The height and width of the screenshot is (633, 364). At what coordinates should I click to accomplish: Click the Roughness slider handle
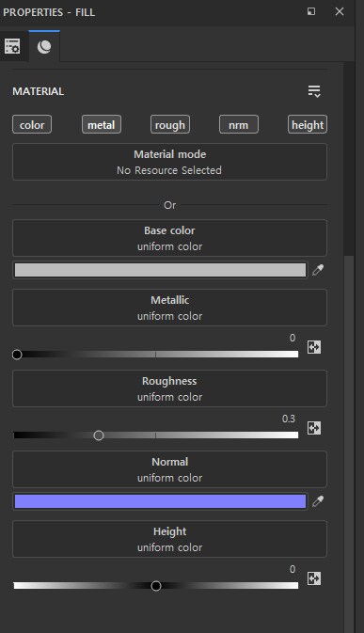(x=99, y=435)
